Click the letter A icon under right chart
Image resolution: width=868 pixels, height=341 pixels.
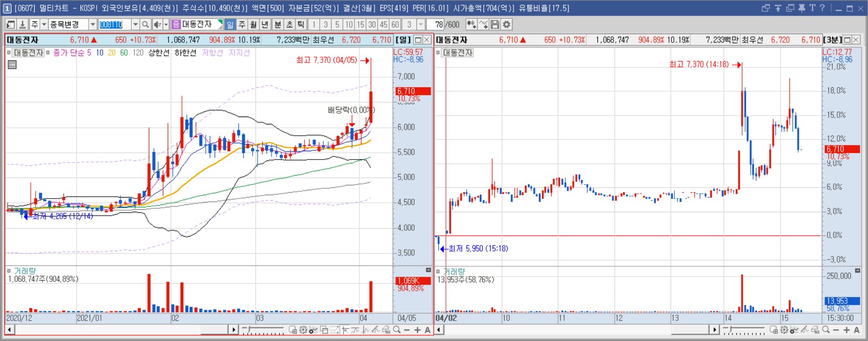pyautogui.click(x=857, y=330)
